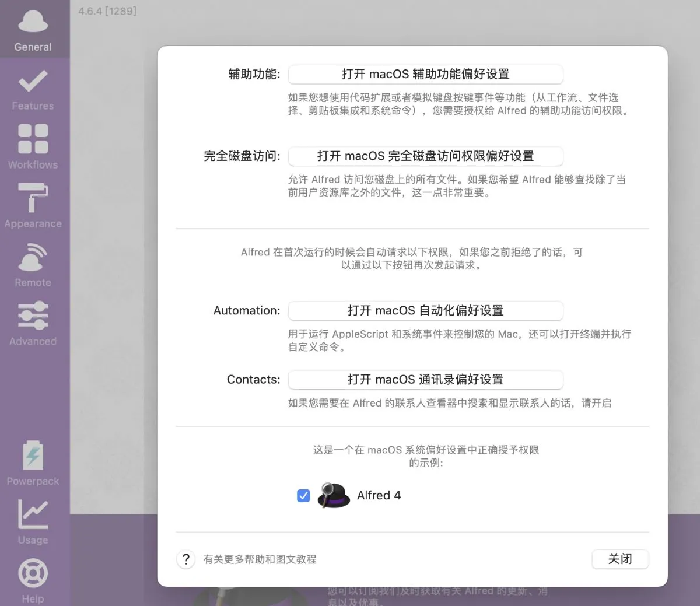Toggle the Alfred 4 example checkbox

303,495
